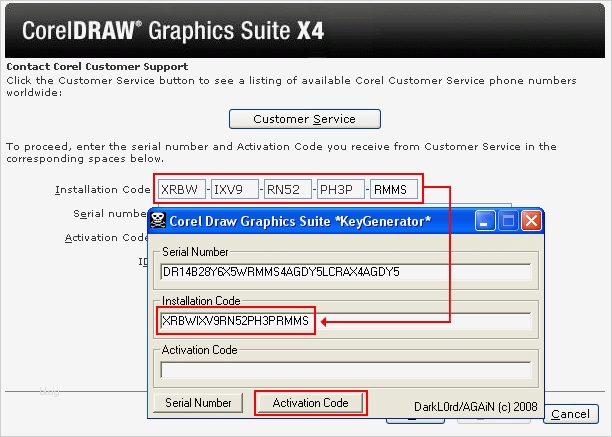Screen dimensions: 612x437
Task: Click the 'DarkL0rd/AGAiN (c) 2008' credit text
Action: (x=475, y=407)
